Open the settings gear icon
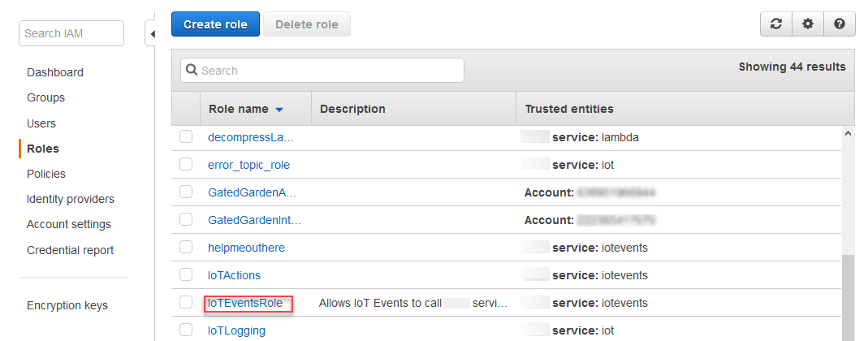The image size is (868, 341). pyautogui.click(x=808, y=24)
